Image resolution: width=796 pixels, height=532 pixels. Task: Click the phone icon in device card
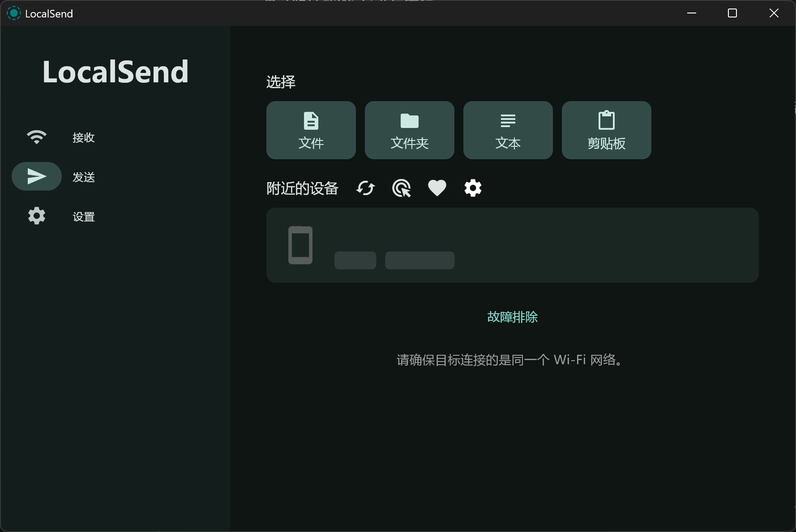(x=300, y=245)
